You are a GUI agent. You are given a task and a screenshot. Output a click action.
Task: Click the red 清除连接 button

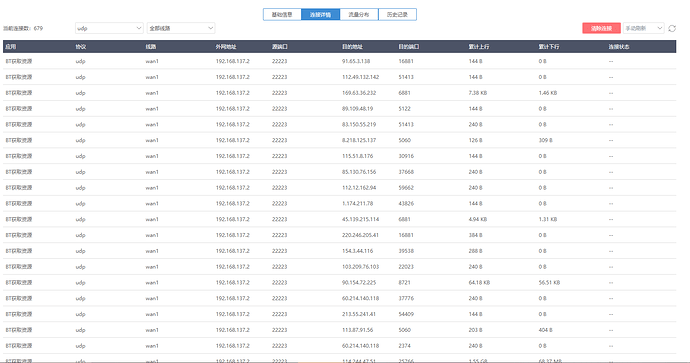point(602,28)
